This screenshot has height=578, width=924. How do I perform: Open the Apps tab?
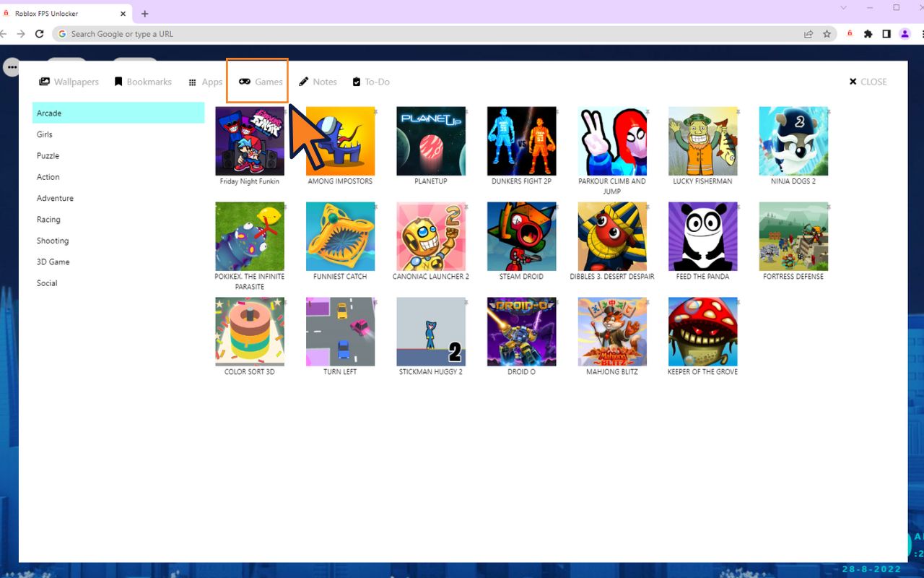pyautogui.click(x=205, y=82)
